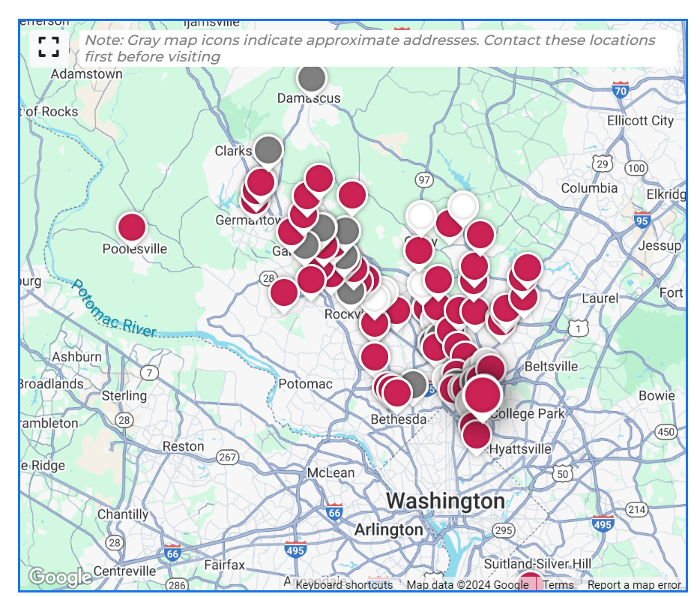Select the gray marker above Damascus
700x597 pixels.
pyautogui.click(x=312, y=77)
